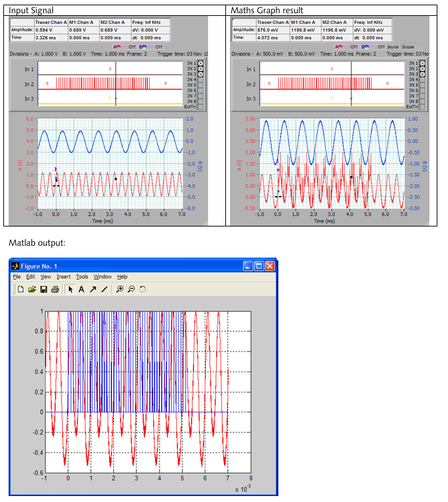Print the Matlab figure
This screenshot has width=448, height=502.
click(55, 289)
